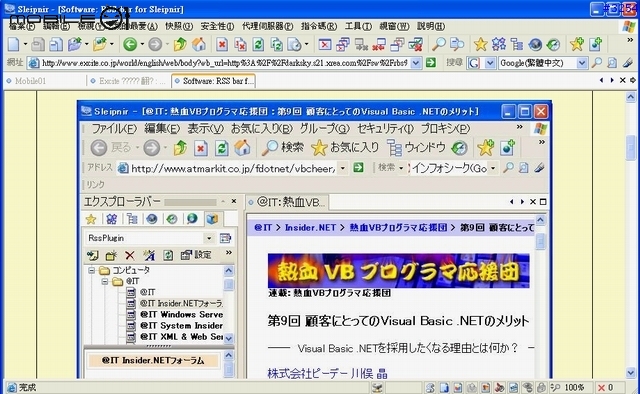Toggle the red ActiveX icon in status bar
This screenshot has height=394, width=640.
coord(500,387)
